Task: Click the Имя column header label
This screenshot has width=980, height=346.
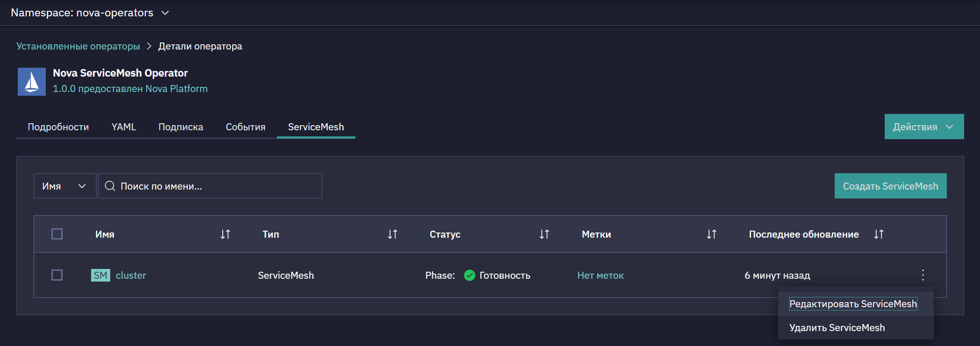Action: (105, 234)
